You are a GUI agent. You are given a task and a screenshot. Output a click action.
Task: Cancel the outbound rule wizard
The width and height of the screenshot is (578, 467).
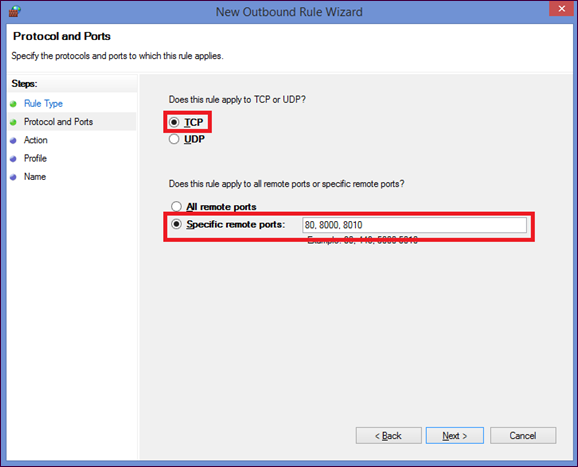(523, 436)
